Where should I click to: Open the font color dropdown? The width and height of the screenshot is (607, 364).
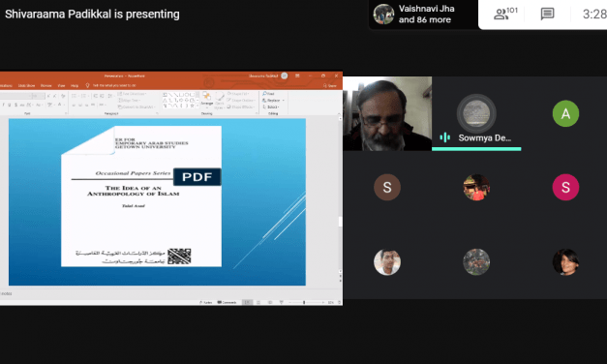click(64, 105)
